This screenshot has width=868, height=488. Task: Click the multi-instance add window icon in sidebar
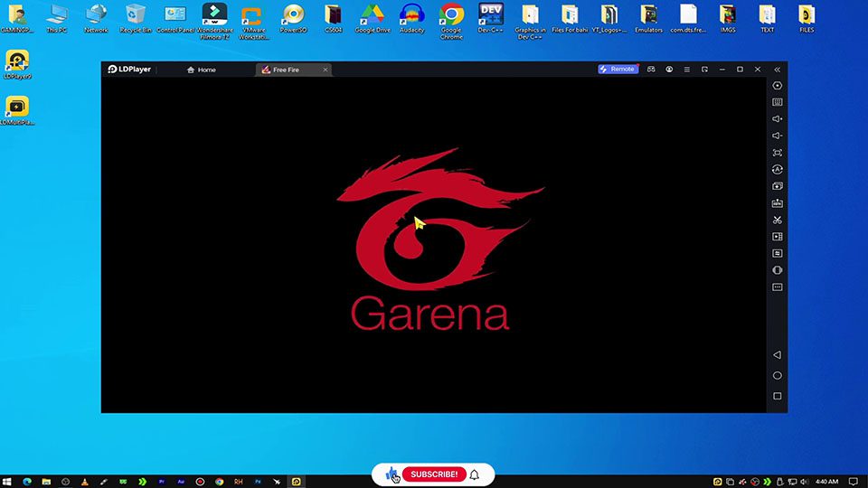coord(778,186)
